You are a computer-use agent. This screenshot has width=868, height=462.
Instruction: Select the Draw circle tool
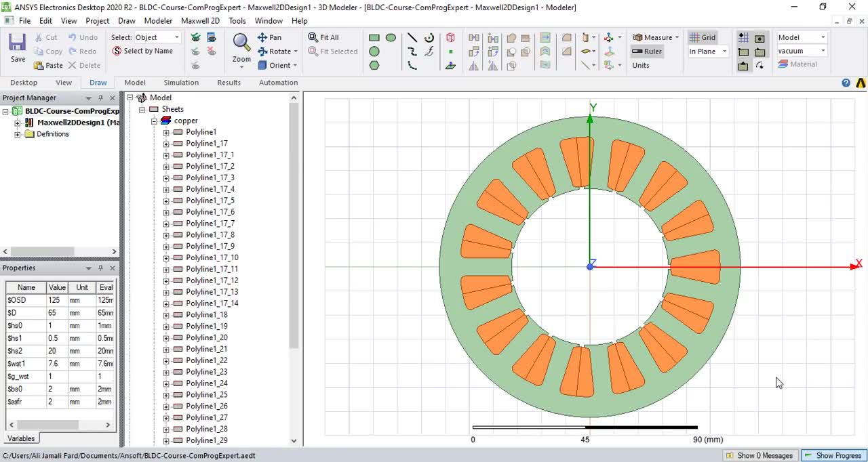(x=374, y=51)
